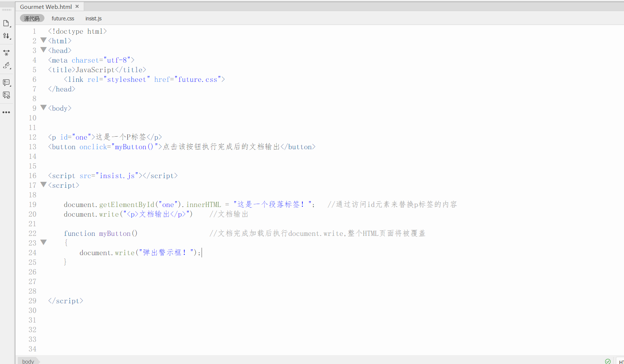624x364 pixels.
Task: Open the Format Source Code dropdown arrow
Action: click(10, 39)
